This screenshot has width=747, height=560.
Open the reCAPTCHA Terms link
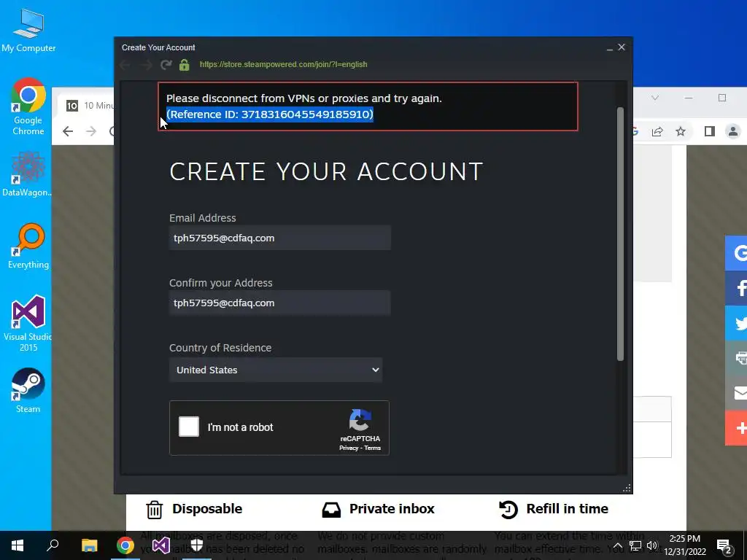pos(373,448)
